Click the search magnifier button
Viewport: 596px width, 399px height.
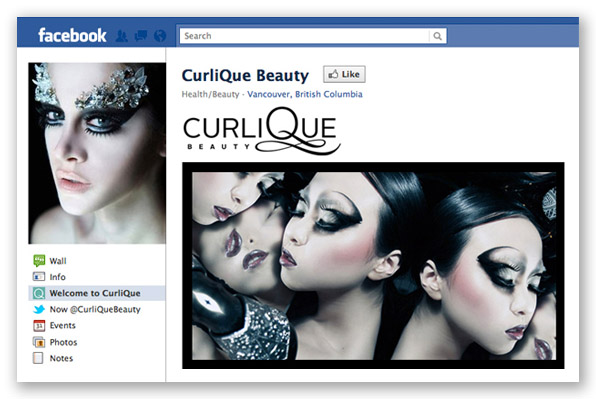(x=437, y=36)
